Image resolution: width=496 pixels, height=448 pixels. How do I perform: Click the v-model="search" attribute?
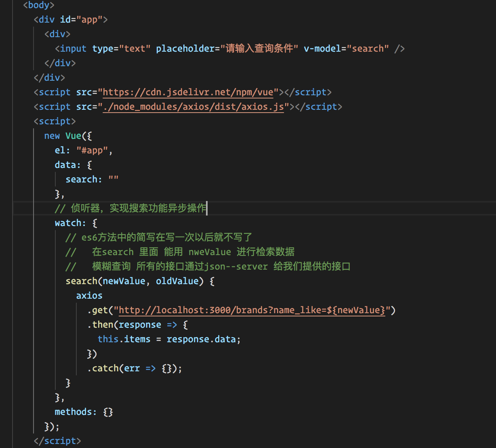[x=347, y=48]
